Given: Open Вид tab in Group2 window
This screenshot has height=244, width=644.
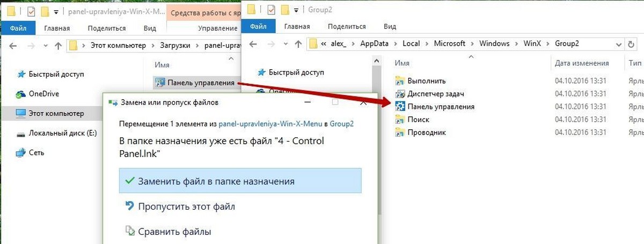Looking at the screenshot, I should tap(390, 26).
